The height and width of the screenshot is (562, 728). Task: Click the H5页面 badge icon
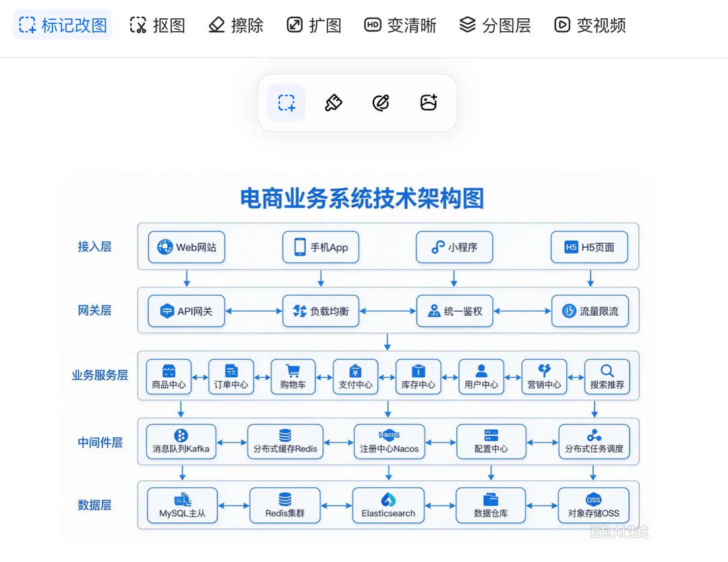pyautogui.click(x=571, y=247)
